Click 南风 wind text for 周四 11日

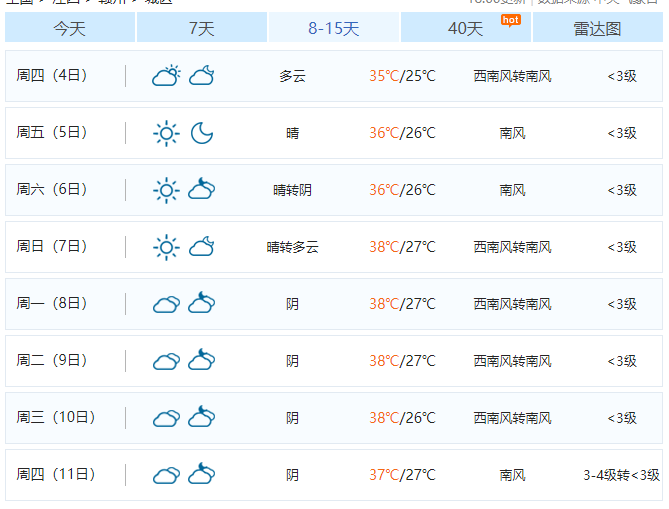click(x=512, y=475)
